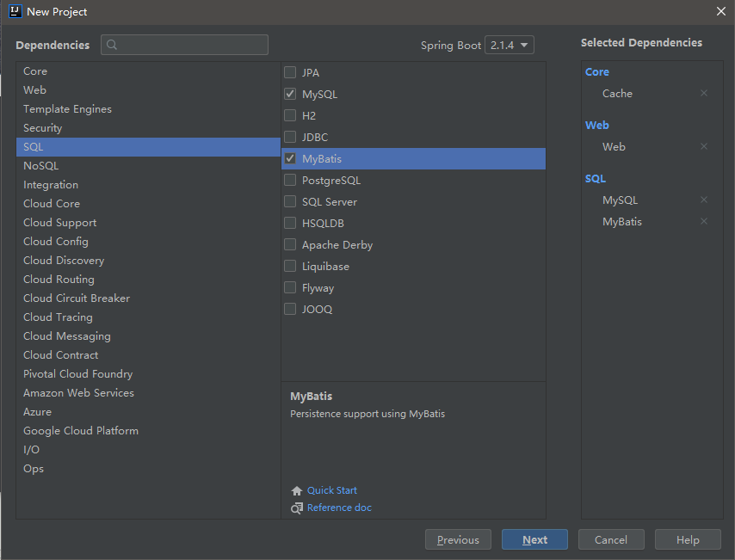
Task: Enable the Flyway checkbox
Action: (x=290, y=287)
